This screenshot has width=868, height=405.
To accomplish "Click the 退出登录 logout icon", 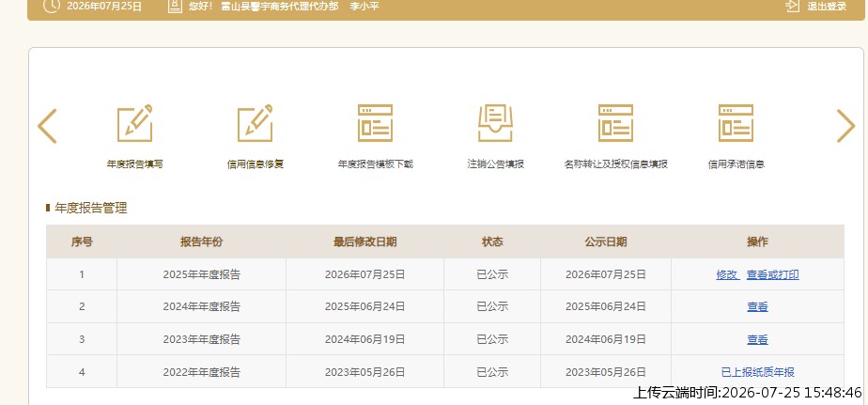I will coord(792,6).
